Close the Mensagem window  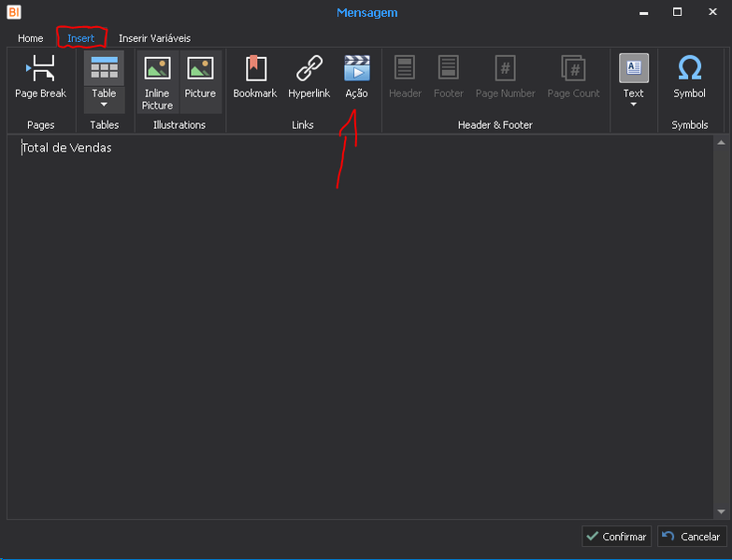click(x=712, y=12)
